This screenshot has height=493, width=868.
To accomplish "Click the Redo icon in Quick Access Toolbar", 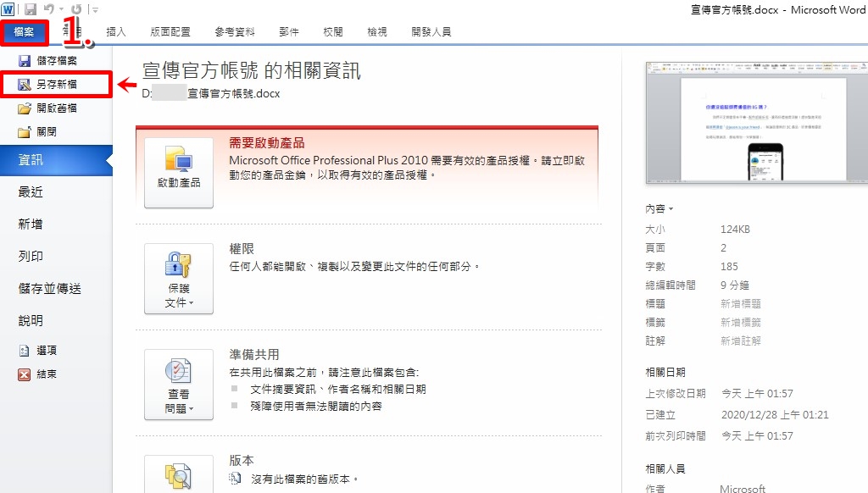I will (x=76, y=9).
